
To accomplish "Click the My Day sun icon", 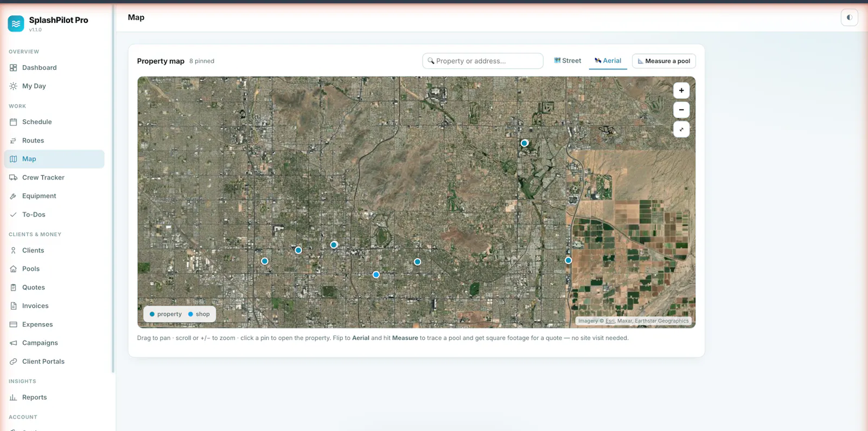I will (x=14, y=86).
